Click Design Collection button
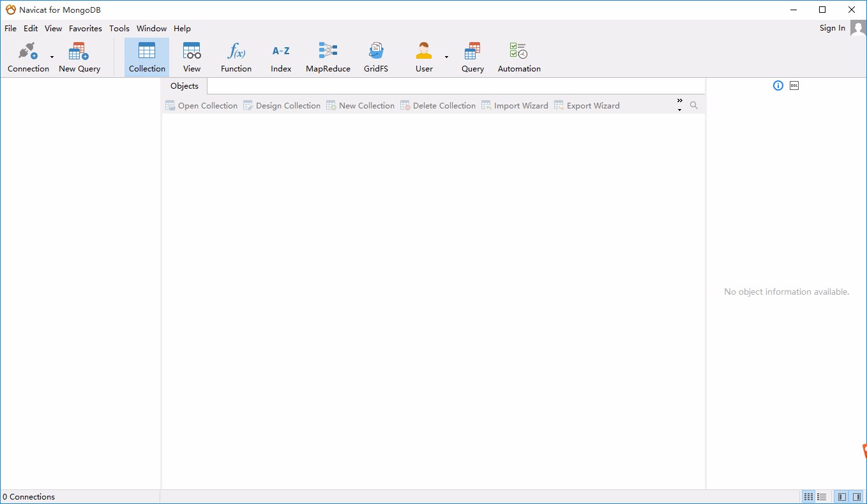The width and height of the screenshot is (867, 504). 282,105
